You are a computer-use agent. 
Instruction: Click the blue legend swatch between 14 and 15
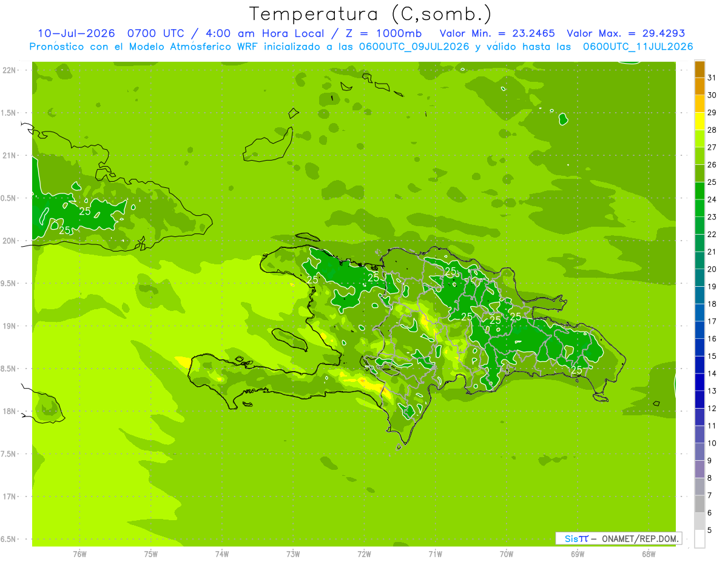[699, 364]
